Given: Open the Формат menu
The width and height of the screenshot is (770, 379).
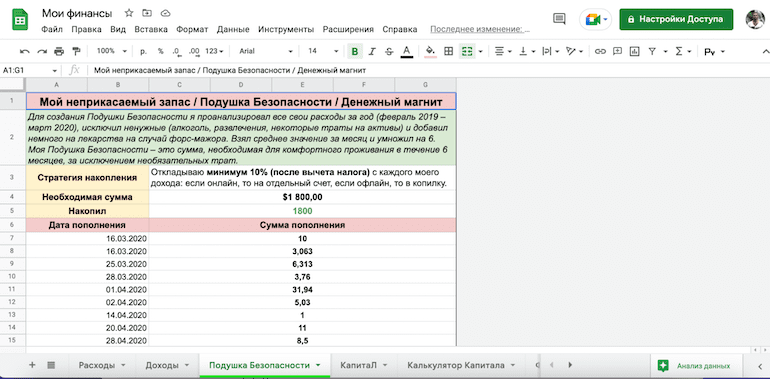Looking at the screenshot, I should (192, 29).
